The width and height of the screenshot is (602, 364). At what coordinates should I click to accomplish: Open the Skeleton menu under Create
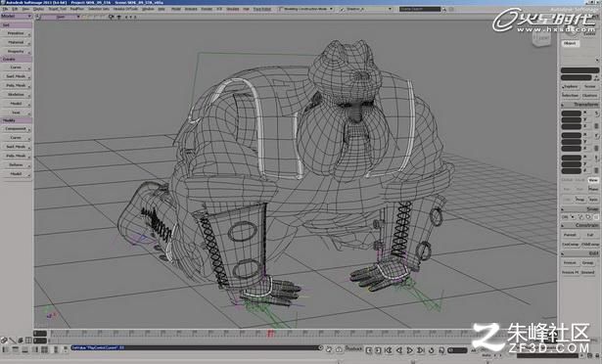16,95
